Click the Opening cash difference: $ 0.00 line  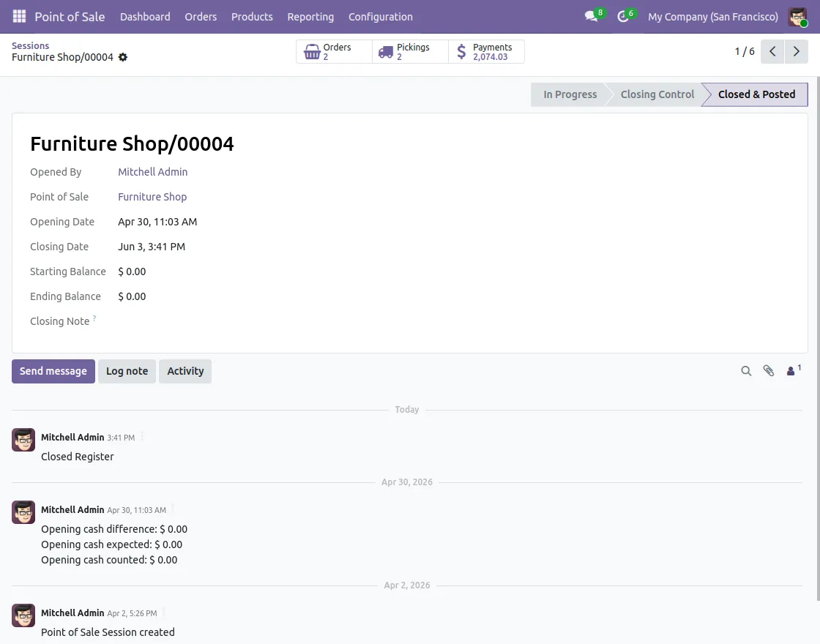114,530
